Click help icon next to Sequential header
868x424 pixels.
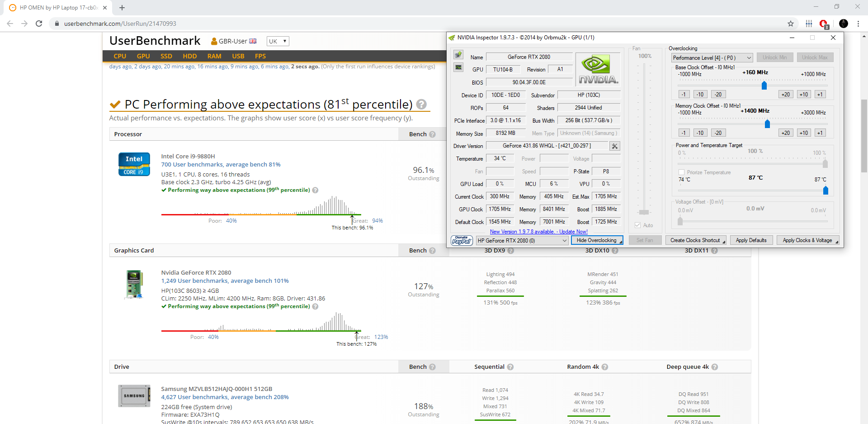(510, 367)
